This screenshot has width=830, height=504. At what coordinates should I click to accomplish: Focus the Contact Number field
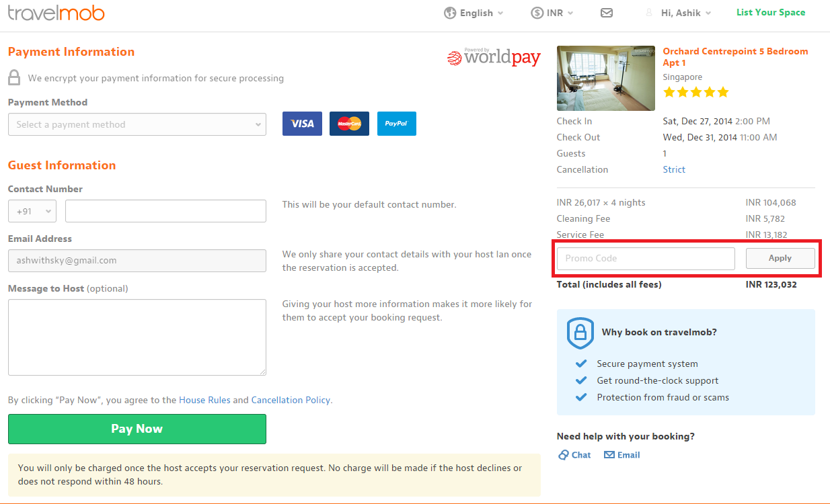[165, 211]
